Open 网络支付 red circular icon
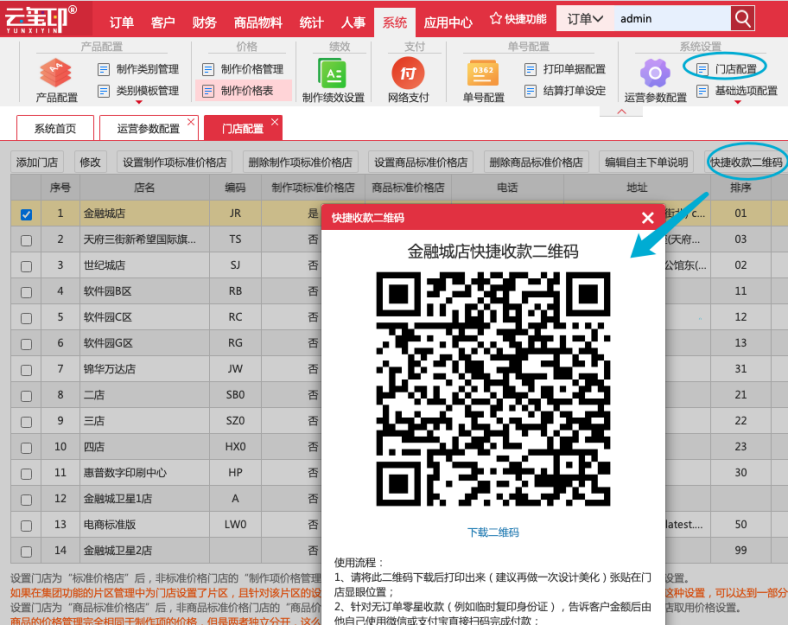Viewport: 788px width, 625px height. tap(408, 73)
